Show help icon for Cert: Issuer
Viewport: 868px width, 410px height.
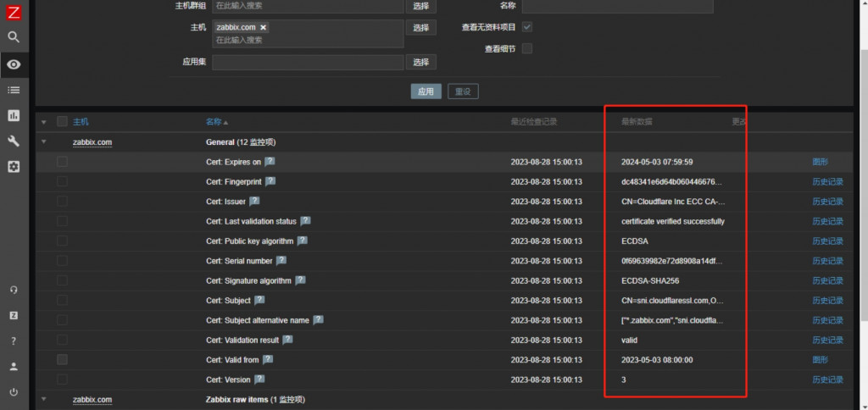(x=254, y=202)
